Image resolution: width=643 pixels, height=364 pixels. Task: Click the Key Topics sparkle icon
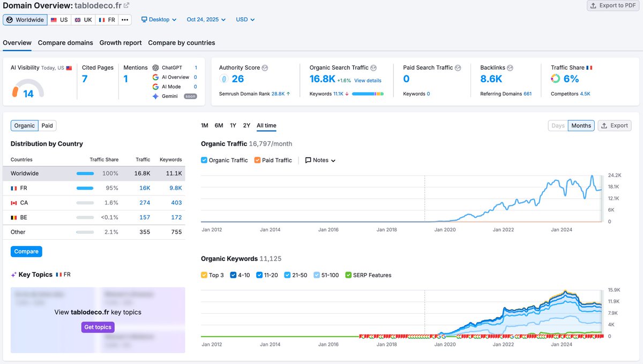[x=14, y=275]
